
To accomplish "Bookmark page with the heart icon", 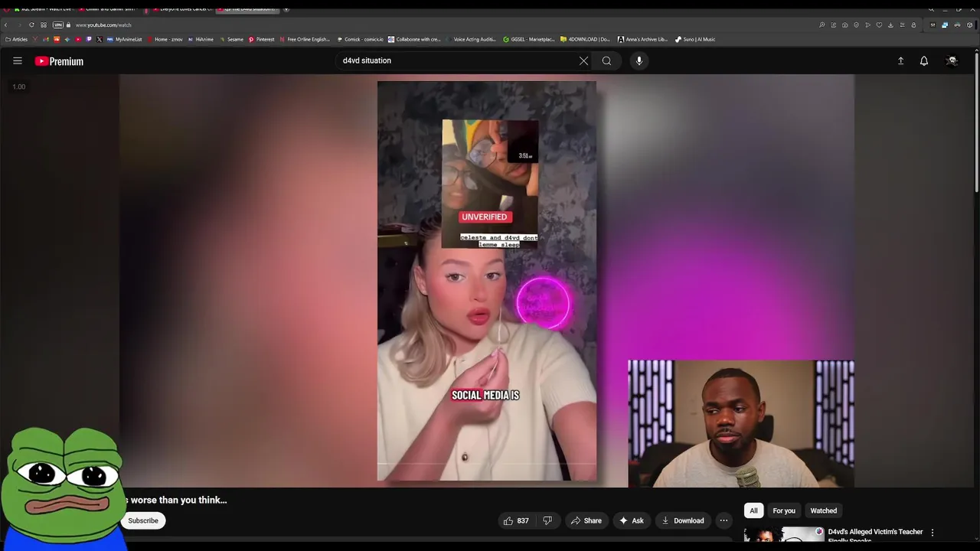I will click(879, 24).
